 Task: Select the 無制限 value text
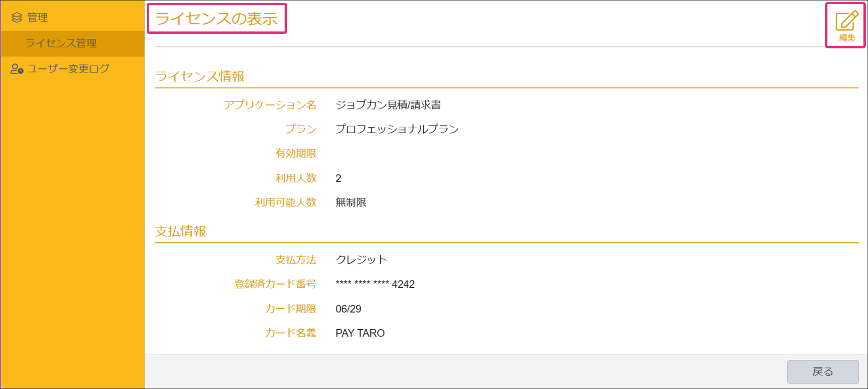(351, 202)
